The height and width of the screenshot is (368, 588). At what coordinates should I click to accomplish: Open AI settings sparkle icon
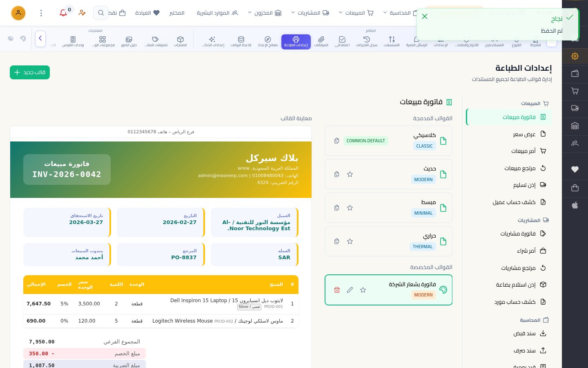[x=213, y=41]
